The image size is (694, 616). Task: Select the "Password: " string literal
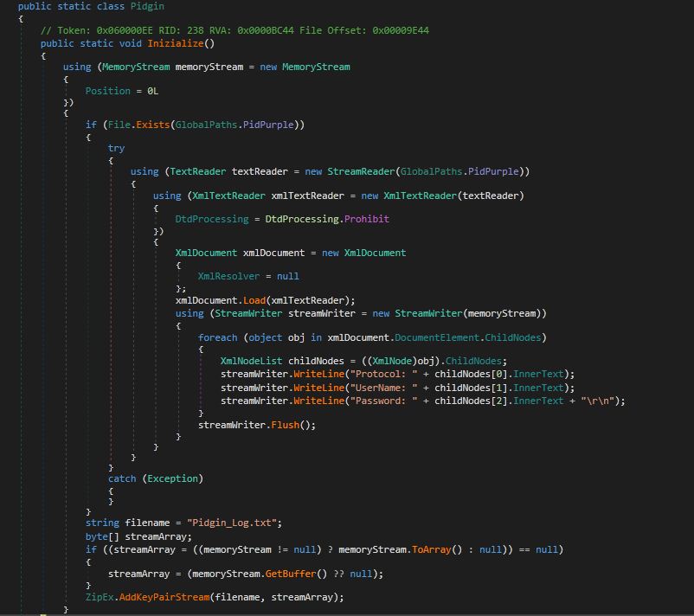pyautogui.click(x=383, y=401)
